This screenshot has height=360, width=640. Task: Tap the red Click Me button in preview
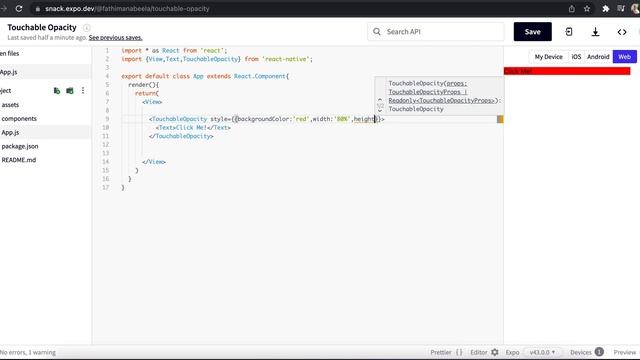click(567, 71)
